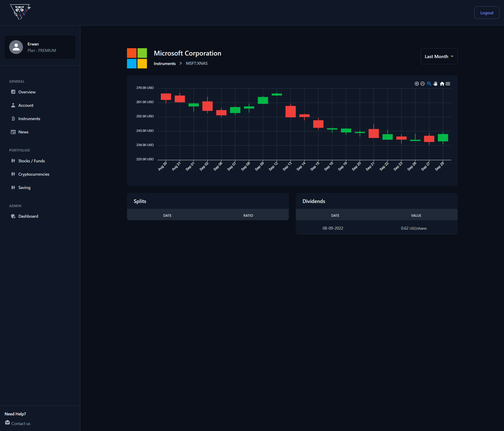Image resolution: width=504 pixels, height=431 pixels.
Task: Reset chart zoom with home icon
Action: 442,84
